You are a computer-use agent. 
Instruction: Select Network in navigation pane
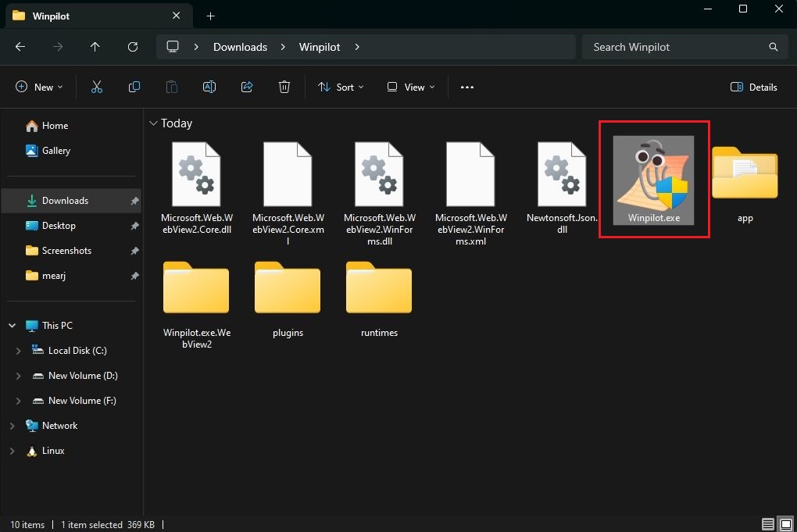(59, 426)
